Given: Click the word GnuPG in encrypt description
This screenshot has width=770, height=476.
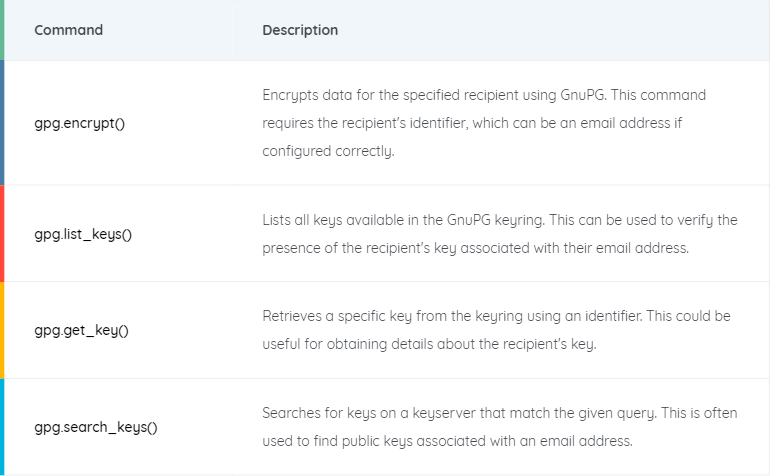Looking at the screenshot, I should coord(583,95).
